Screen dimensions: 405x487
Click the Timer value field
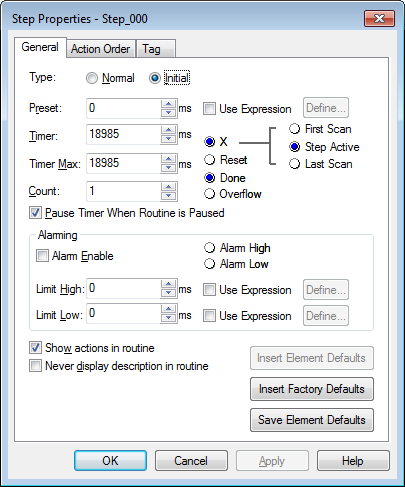tap(123, 134)
